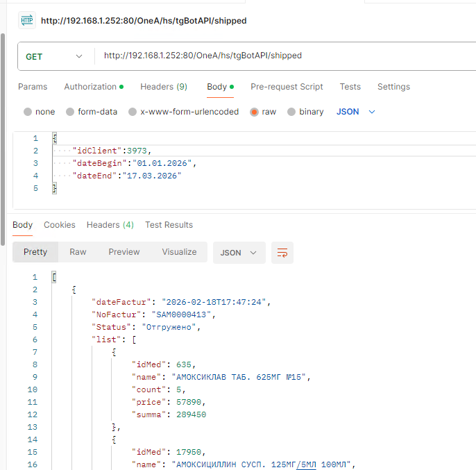The width and height of the screenshot is (476, 470).
Task: Select the form-data radio button
Action: [70, 112]
